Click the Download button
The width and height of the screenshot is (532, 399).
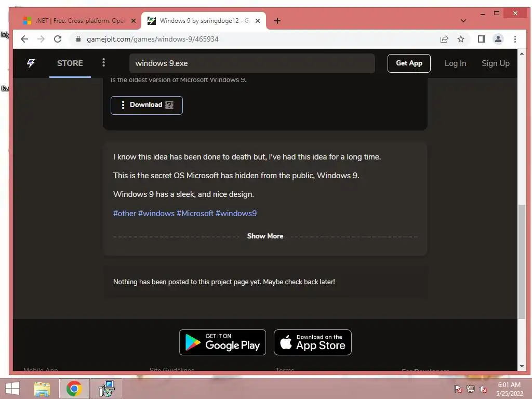click(147, 105)
